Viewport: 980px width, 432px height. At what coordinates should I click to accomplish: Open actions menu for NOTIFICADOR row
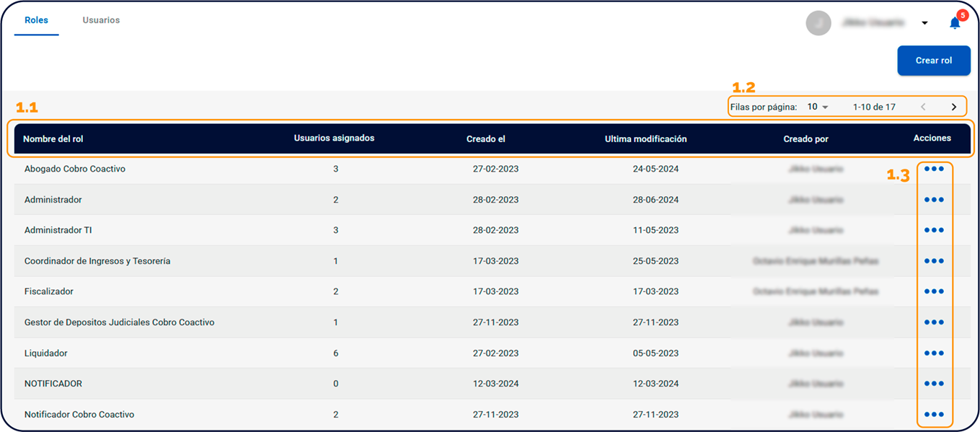click(933, 384)
